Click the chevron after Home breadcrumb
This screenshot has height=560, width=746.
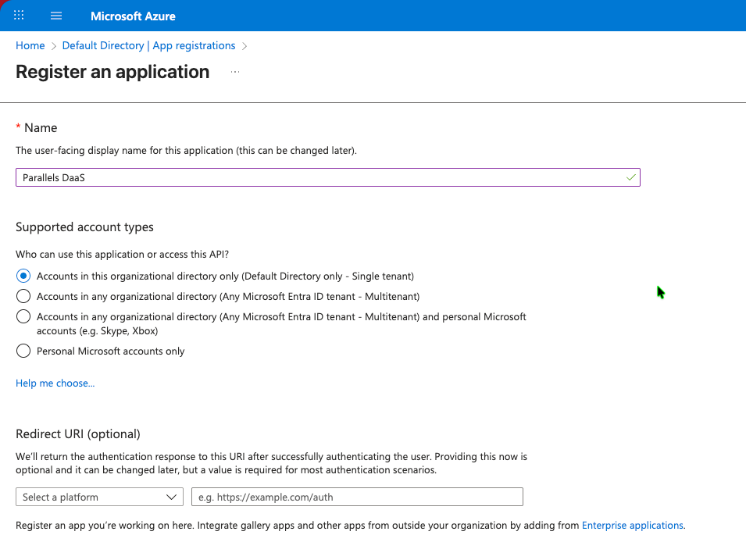tap(53, 46)
